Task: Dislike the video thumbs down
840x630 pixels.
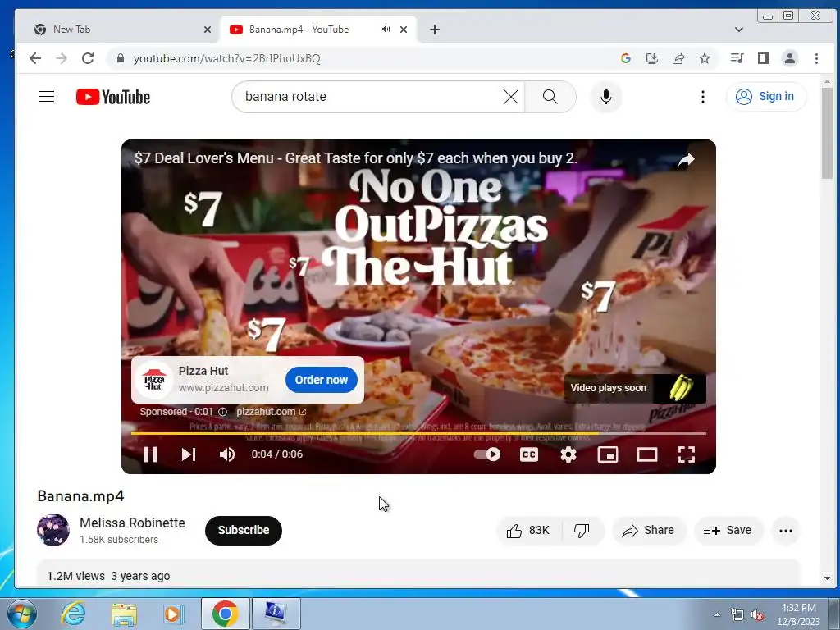Action: coord(582,531)
